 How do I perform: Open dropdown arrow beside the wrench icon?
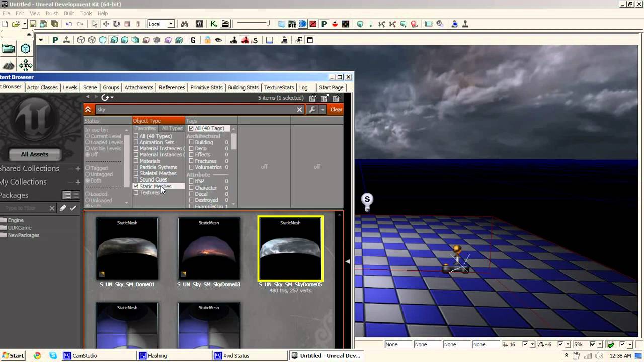[x=323, y=109]
